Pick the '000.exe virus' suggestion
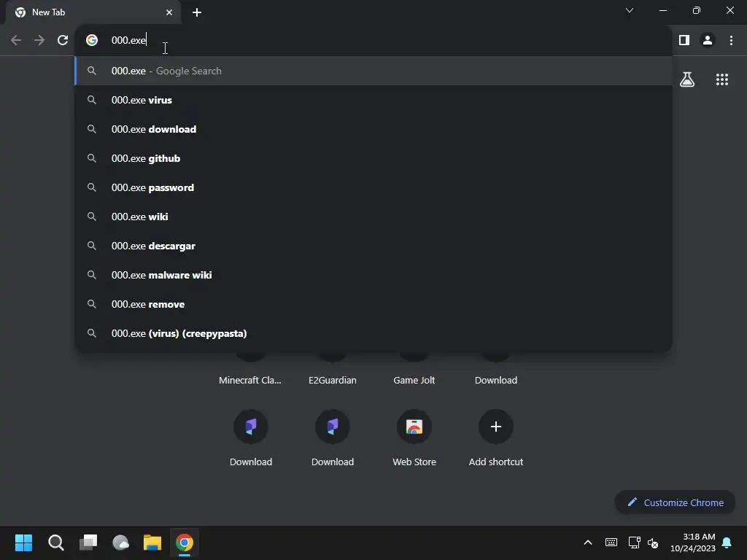747x560 pixels. 373,100
